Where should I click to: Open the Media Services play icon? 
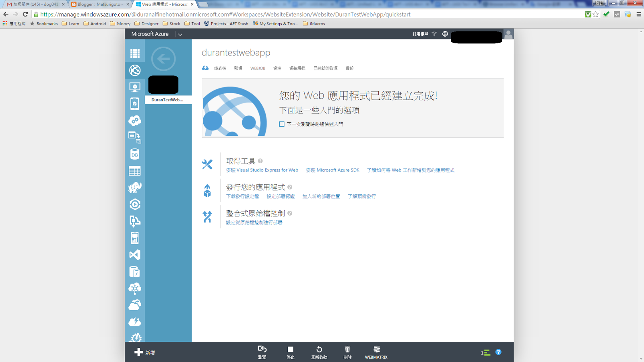135,204
